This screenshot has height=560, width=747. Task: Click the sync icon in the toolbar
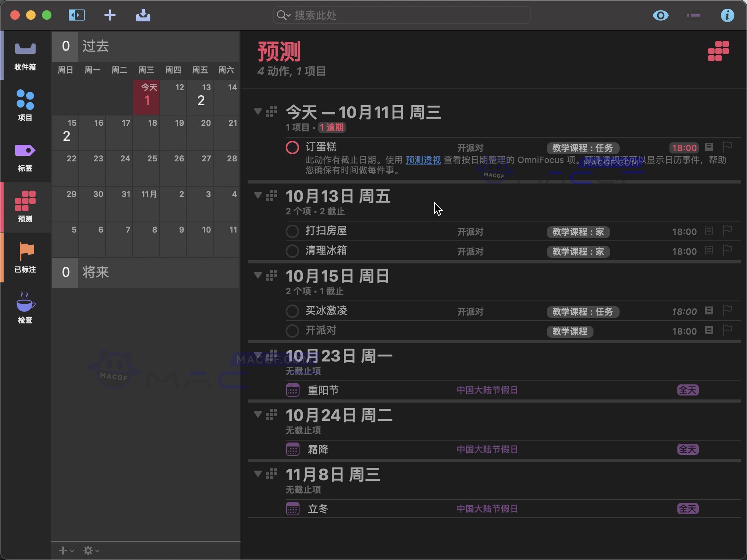pyautogui.click(x=143, y=15)
